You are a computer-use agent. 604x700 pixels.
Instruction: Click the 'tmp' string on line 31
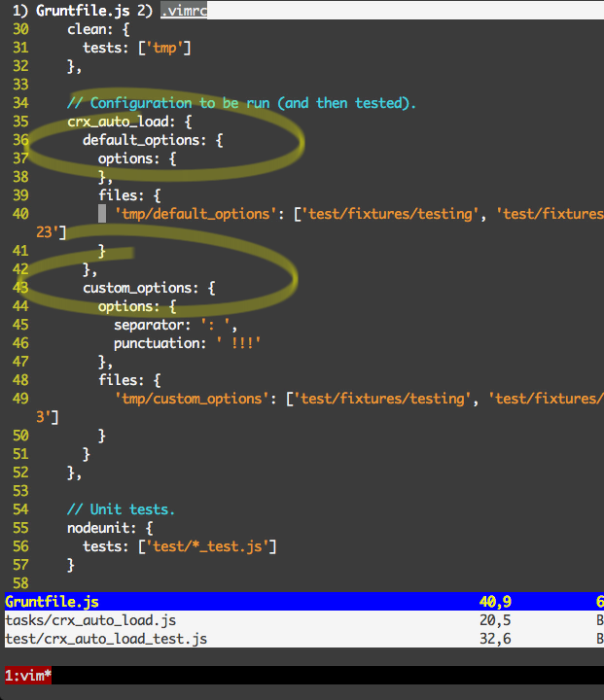tap(164, 48)
